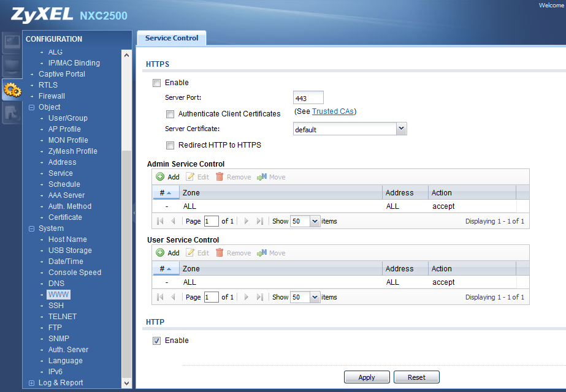Collapse the Object tree node
Screen dimensions: 566x392
pyautogui.click(x=32, y=107)
